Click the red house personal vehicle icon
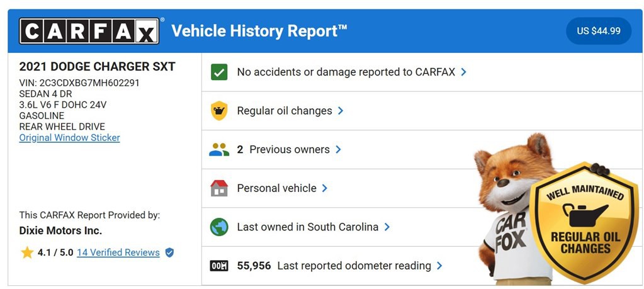 pos(219,188)
